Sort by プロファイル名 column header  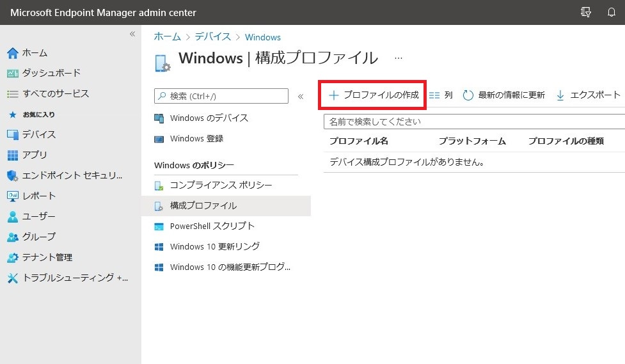tap(359, 141)
